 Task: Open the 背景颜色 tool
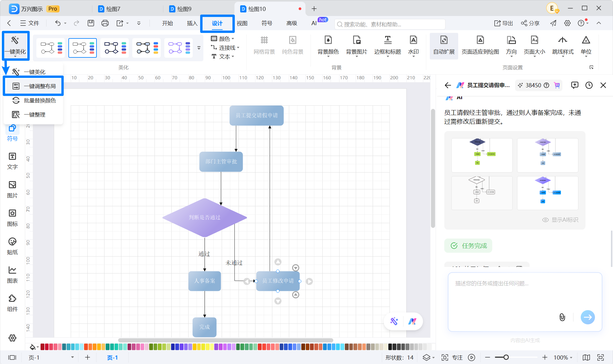coord(328,46)
